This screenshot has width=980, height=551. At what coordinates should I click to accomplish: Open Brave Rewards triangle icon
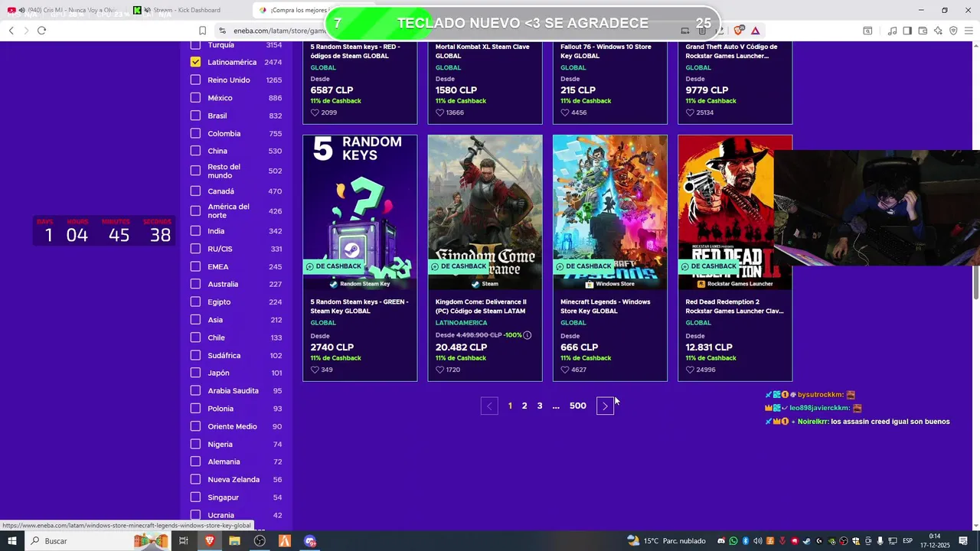pyautogui.click(x=755, y=31)
